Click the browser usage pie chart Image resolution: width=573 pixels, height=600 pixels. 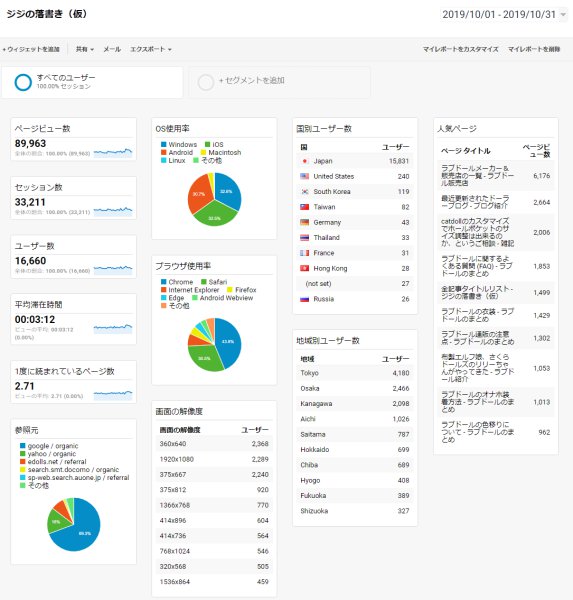(214, 345)
